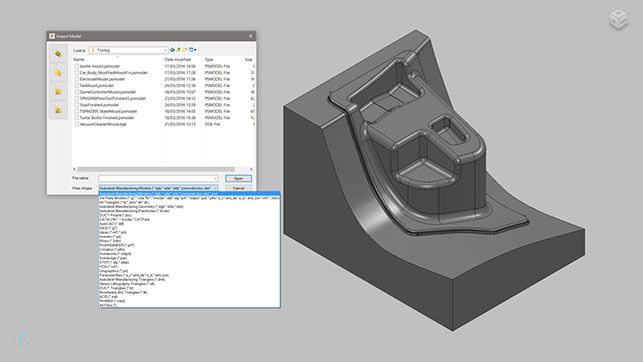The width and height of the screenshot is (643, 362).
Task: Click the Open button
Action: coord(238,178)
